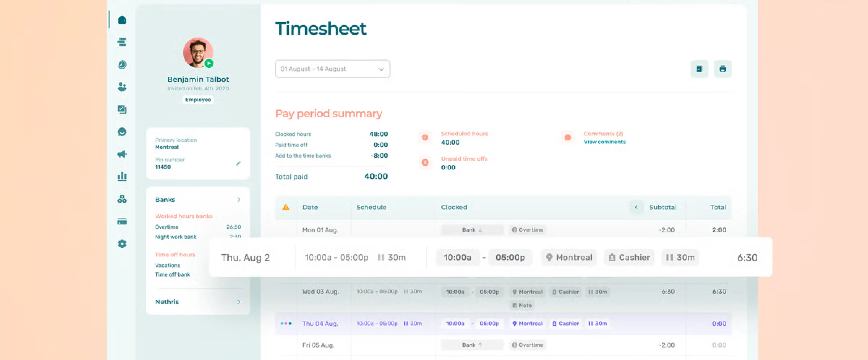Click the Note tag on Wed 03 Aug

point(522,305)
